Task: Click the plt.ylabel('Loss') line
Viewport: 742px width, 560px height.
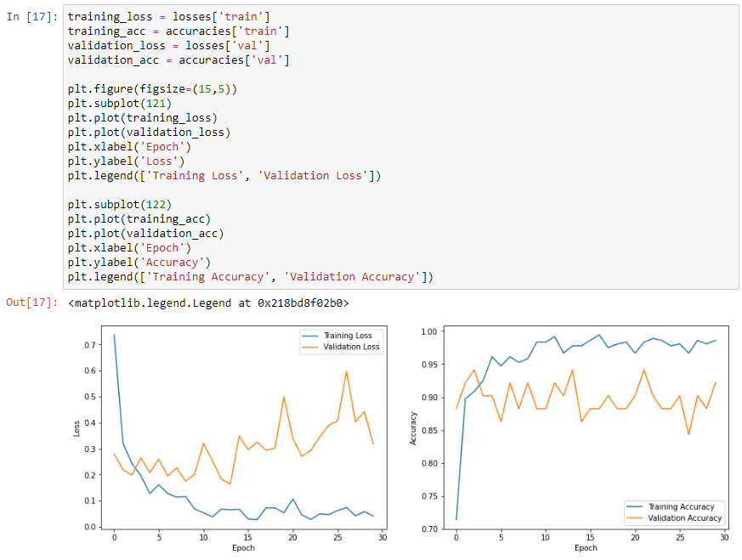Action: point(126,161)
